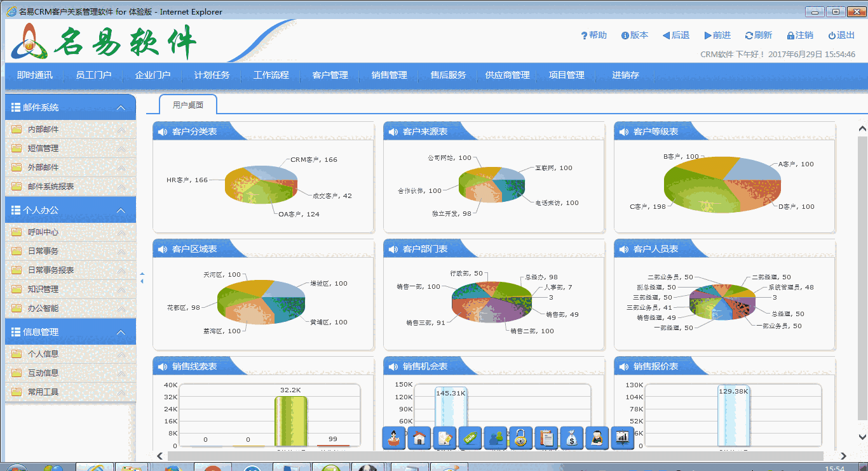This screenshot has height=471, width=868.
Task: Click the 刷新 refresh link
Action: [758, 36]
